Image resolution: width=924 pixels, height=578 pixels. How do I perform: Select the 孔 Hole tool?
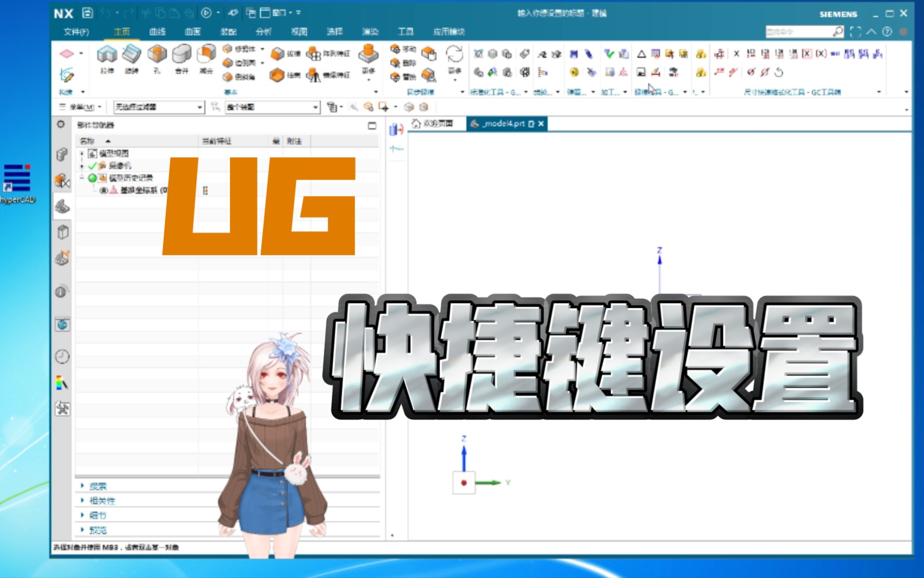(157, 59)
